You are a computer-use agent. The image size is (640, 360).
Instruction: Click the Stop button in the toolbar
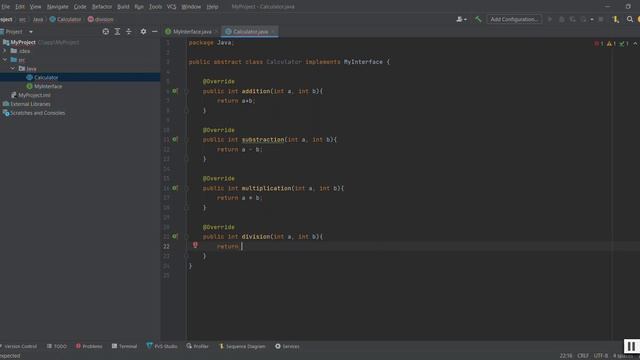(x=601, y=19)
